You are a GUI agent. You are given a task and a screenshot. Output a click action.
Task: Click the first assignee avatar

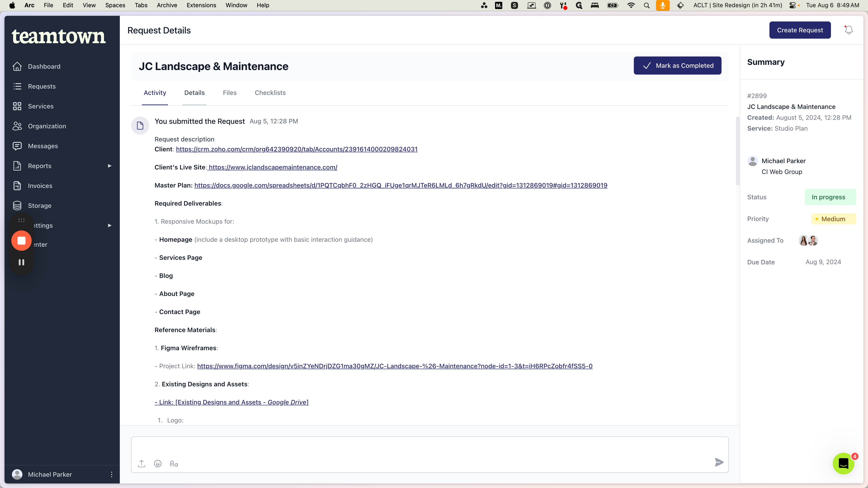(x=804, y=240)
